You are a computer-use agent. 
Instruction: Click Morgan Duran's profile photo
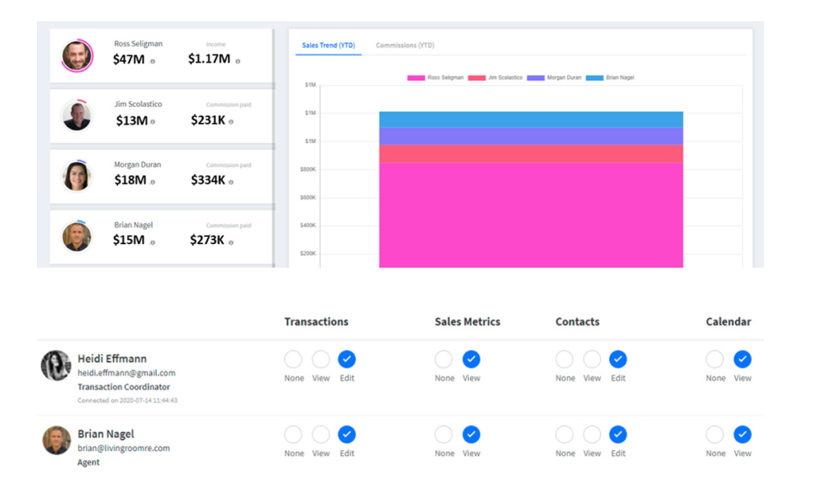[77, 177]
